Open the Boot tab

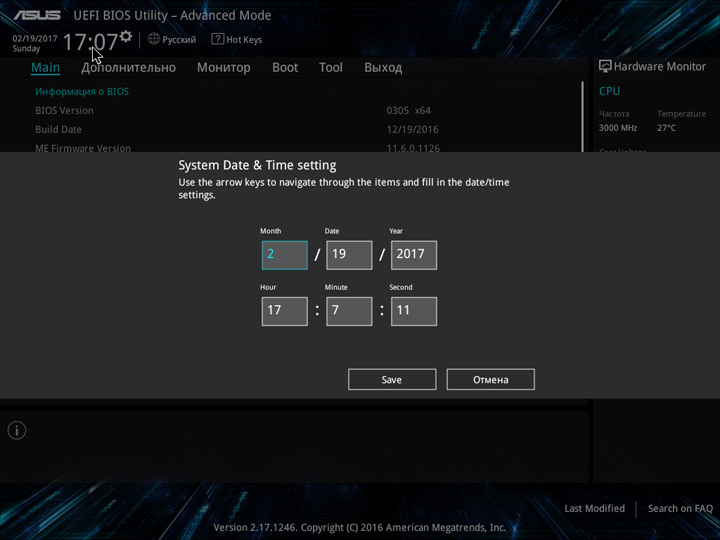coord(285,68)
